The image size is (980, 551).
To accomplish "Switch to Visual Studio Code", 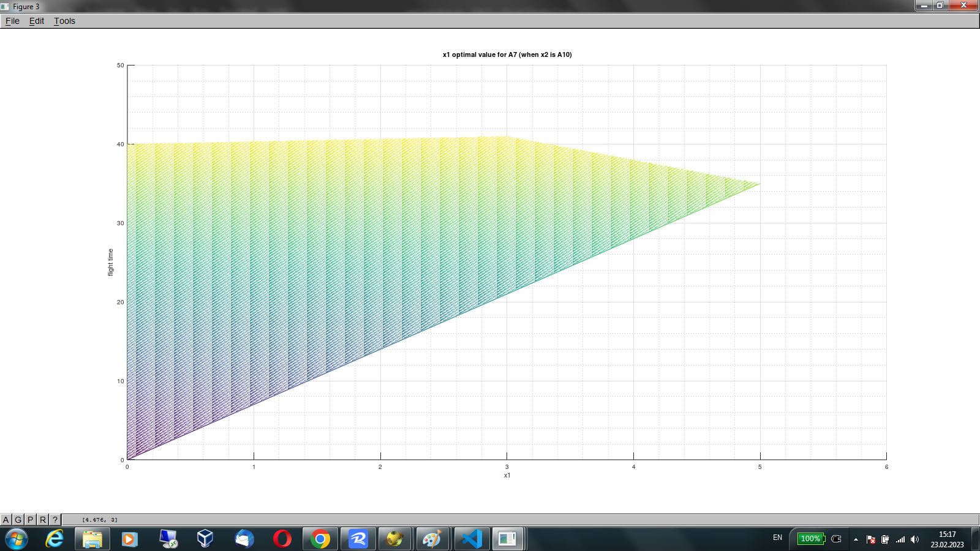I will [x=472, y=539].
